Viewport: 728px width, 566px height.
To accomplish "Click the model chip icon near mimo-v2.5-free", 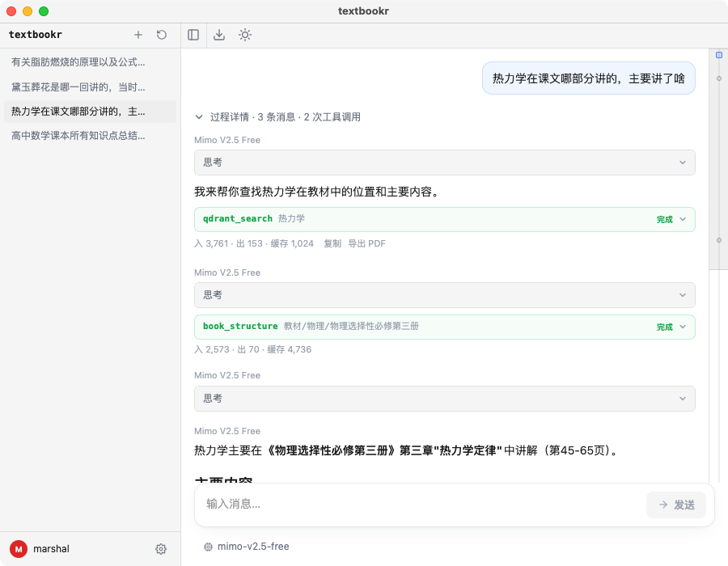I will (208, 547).
